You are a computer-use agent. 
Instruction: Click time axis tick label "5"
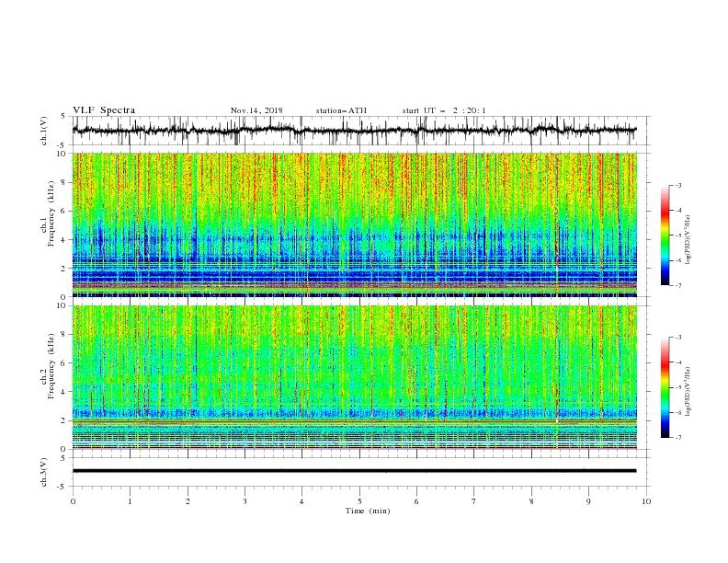tap(359, 501)
